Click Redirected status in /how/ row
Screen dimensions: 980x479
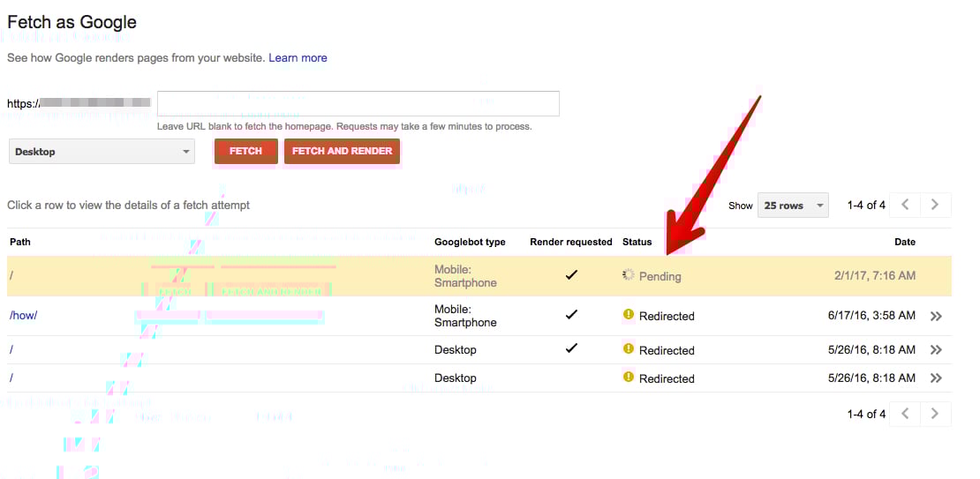click(x=667, y=316)
